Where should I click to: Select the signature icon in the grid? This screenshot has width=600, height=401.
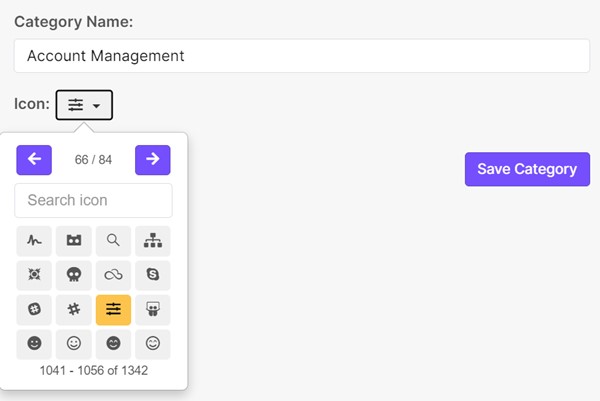tap(34, 241)
